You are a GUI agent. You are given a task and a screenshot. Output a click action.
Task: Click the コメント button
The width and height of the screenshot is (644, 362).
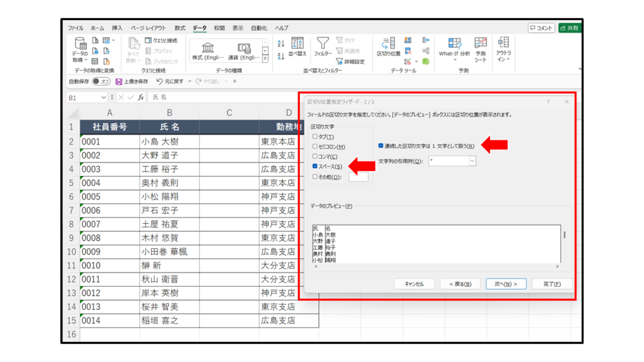pyautogui.click(x=541, y=28)
